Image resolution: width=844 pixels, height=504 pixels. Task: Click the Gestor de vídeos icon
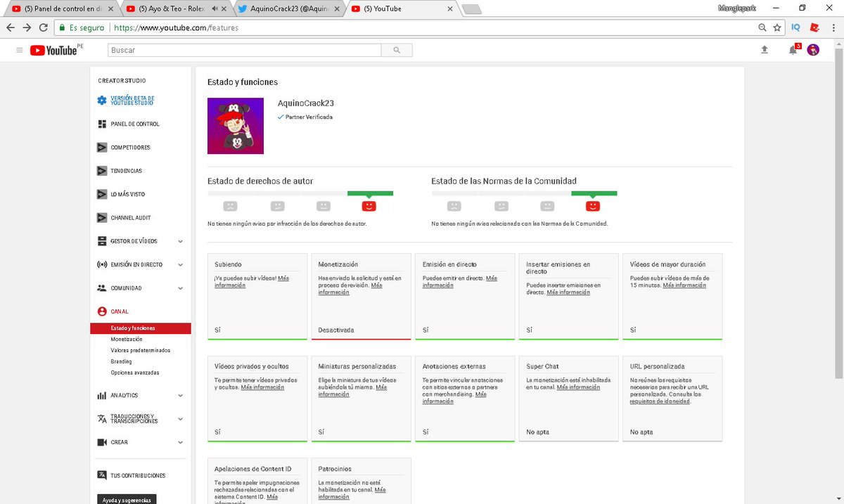[102, 241]
